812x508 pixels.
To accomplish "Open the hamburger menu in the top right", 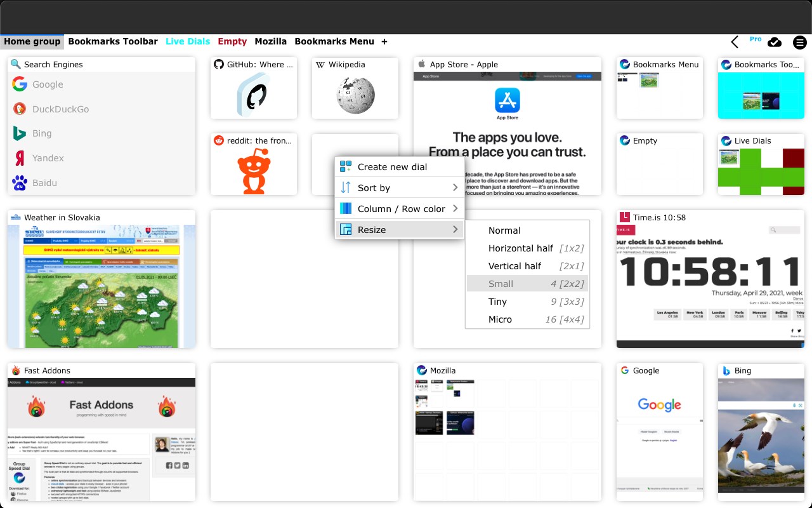I will point(799,43).
